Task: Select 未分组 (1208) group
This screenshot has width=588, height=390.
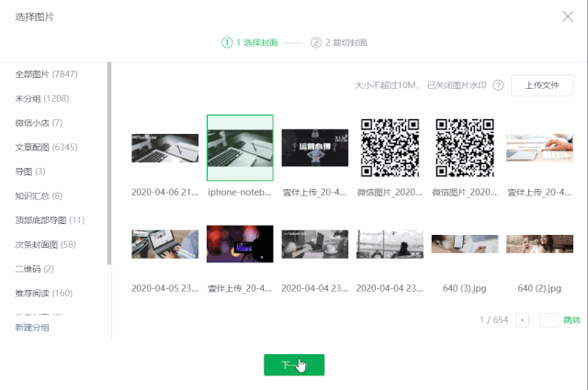Action: coord(42,98)
